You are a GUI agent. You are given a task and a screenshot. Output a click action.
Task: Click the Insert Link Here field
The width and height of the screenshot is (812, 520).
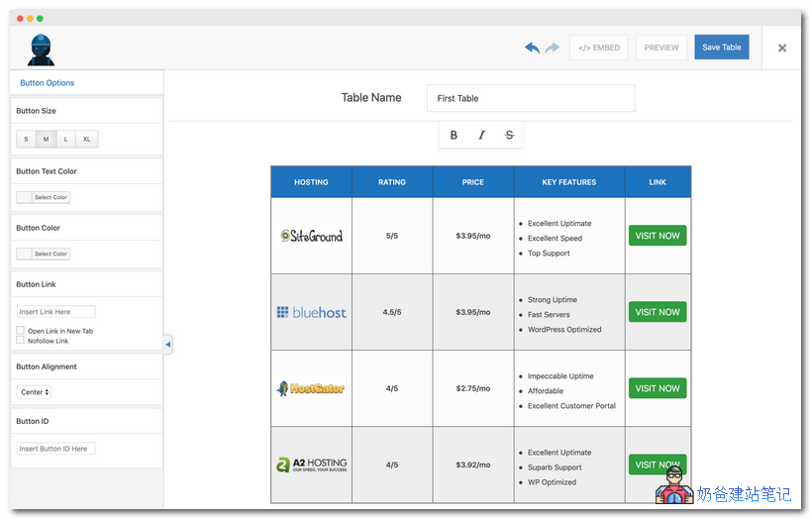pos(56,312)
